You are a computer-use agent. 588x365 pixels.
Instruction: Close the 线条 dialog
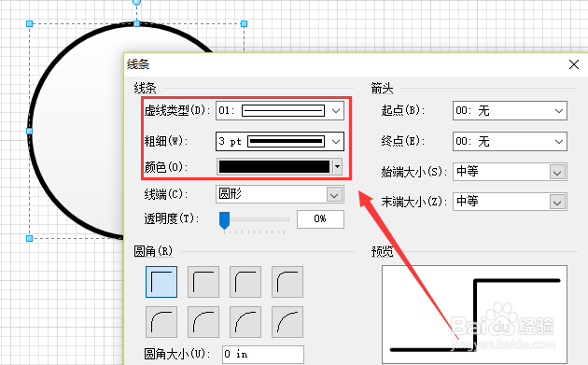pyautogui.click(x=574, y=64)
